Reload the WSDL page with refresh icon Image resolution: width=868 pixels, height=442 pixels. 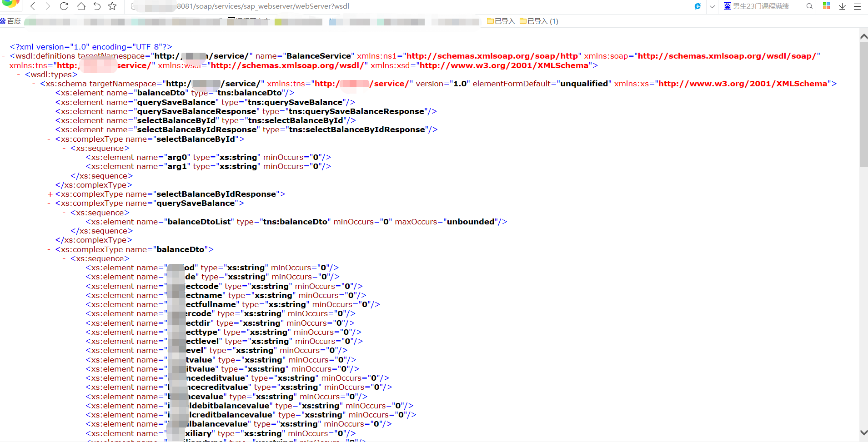pyautogui.click(x=64, y=6)
